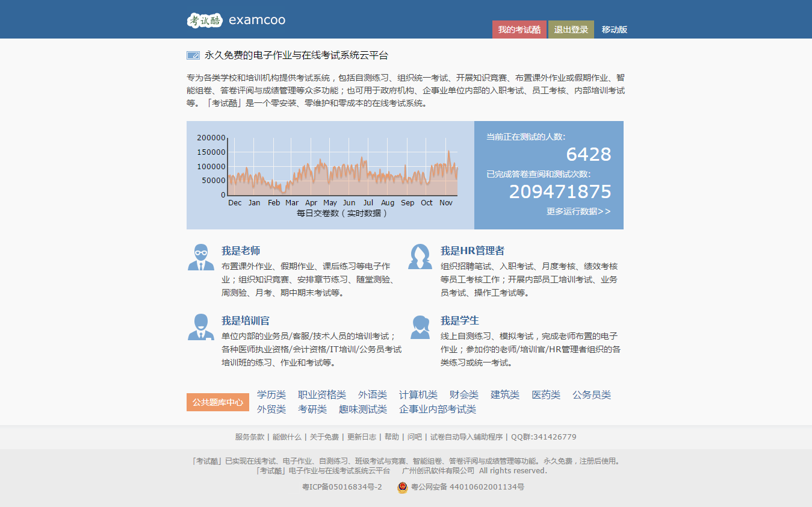Click the small icon beside 永久免费的电子作业 heading
The height and width of the screenshot is (507, 812).
point(193,55)
